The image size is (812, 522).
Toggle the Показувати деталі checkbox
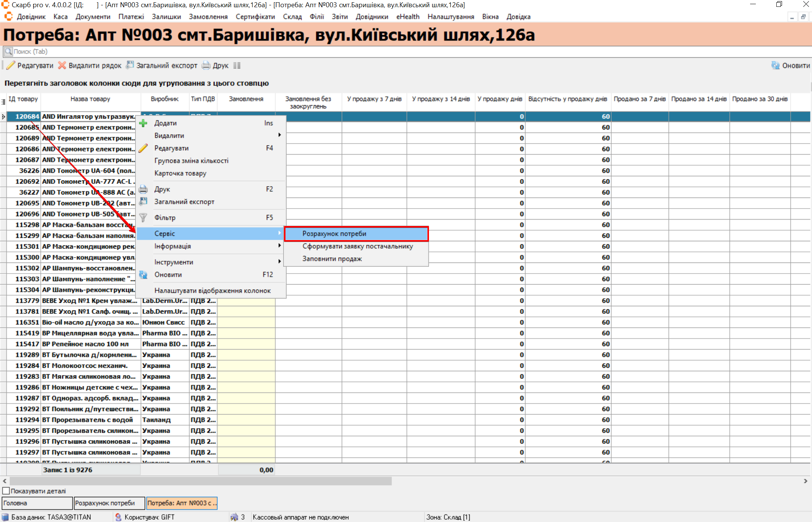pos(6,491)
